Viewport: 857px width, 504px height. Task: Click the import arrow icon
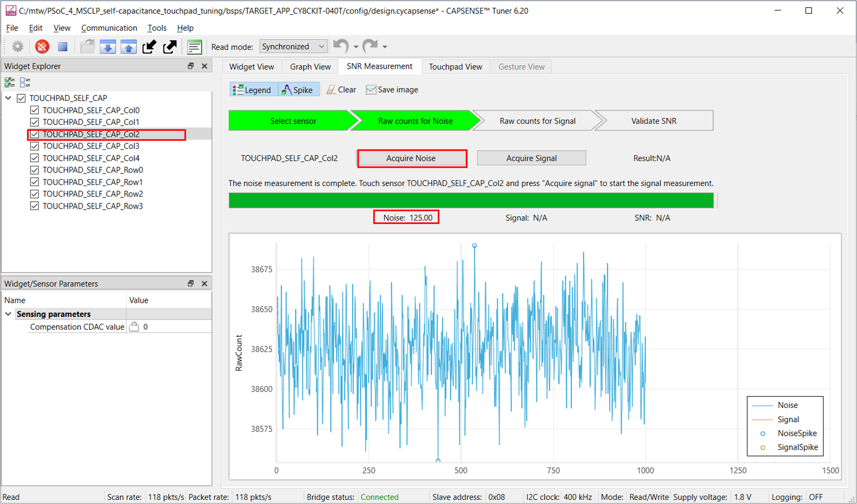(x=150, y=46)
